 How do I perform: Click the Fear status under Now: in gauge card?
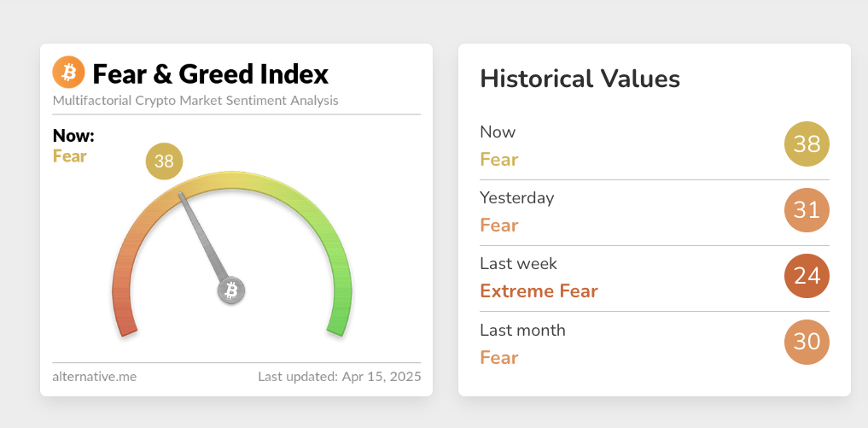[x=70, y=155]
